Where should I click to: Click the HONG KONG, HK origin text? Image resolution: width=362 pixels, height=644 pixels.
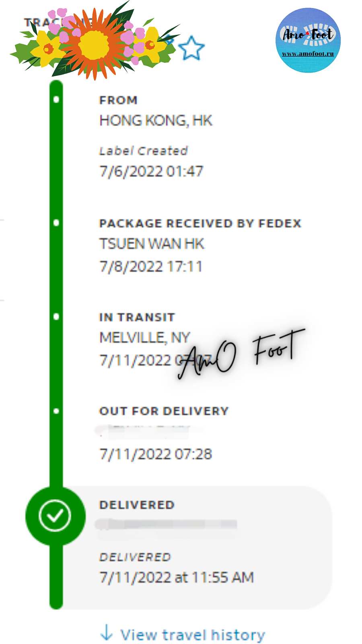(x=156, y=120)
